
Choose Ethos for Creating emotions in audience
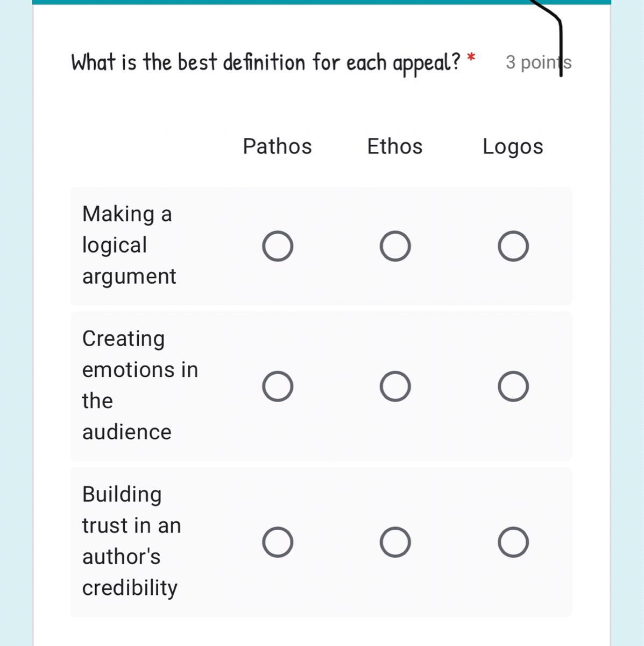click(395, 387)
